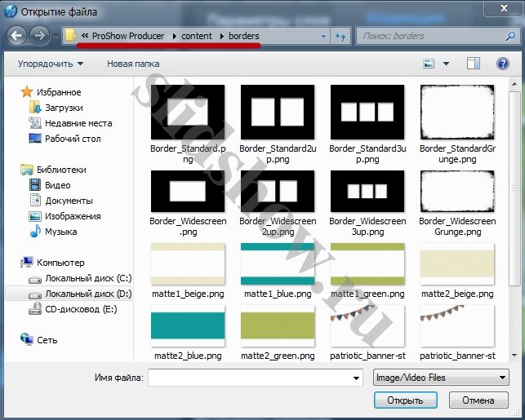Click the folder icon in the address bar
Screen dimensions: 525x420
coord(70,35)
